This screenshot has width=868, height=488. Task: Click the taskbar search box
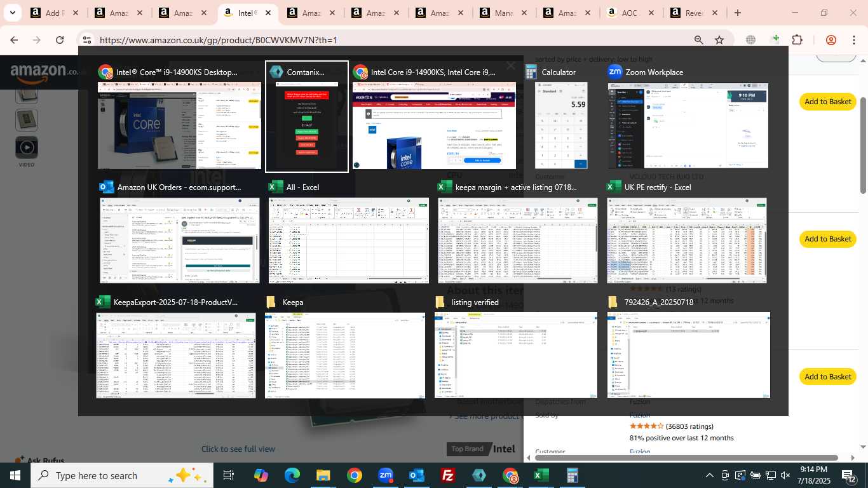pos(121,475)
